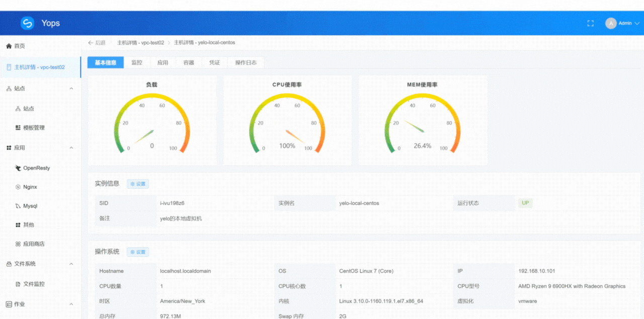Open the Admin user dropdown
The height and width of the screenshot is (319, 644).
coord(636,23)
